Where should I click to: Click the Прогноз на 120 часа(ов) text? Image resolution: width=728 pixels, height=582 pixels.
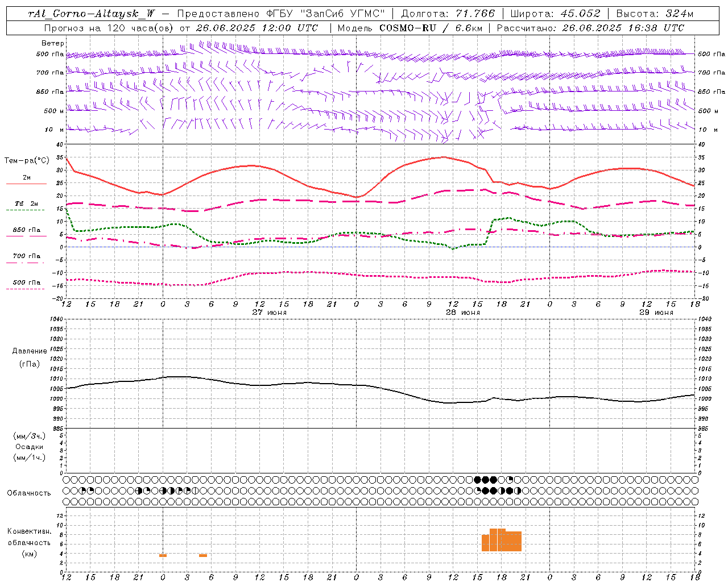tap(109, 28)
